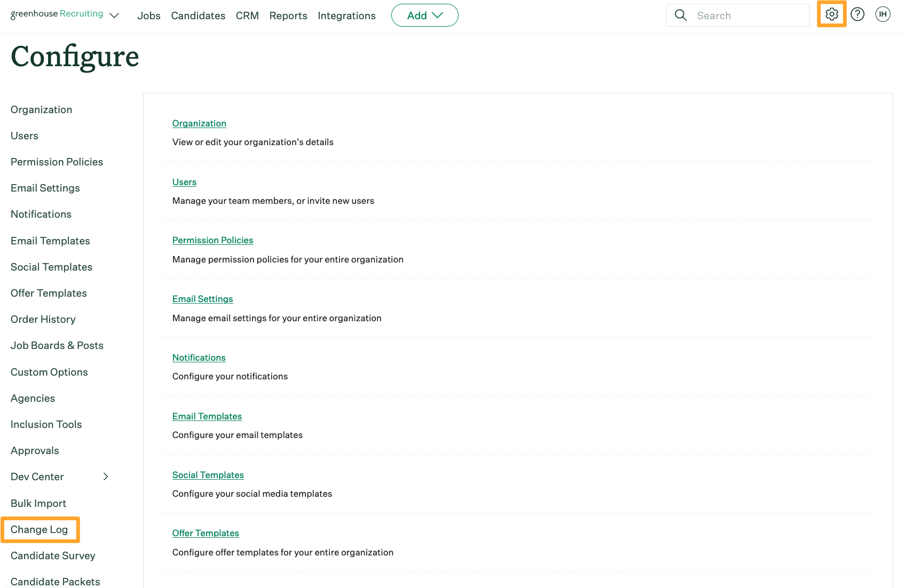Viewport: 907px width, 588px height.
Task: Open the Add dropdown menu
Action: 424,15
